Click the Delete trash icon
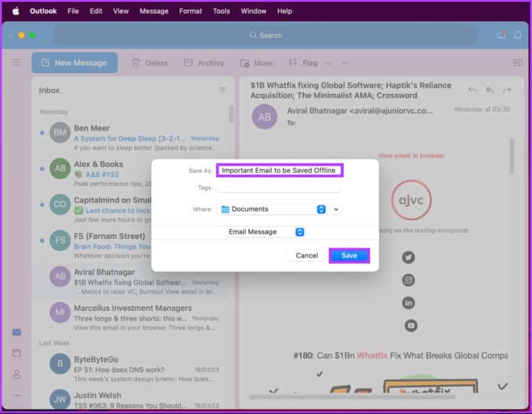Image resolution: width=532 pixels, height=414 pixels. (x=136, y=63)
